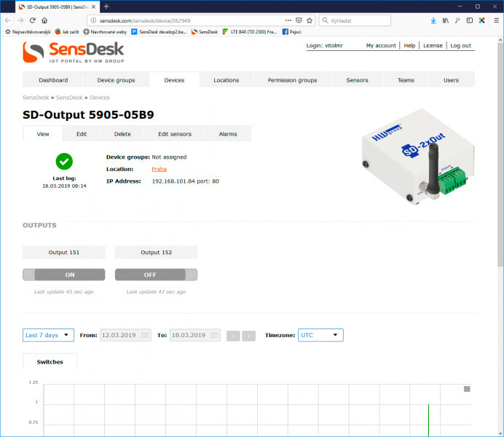The height and width of the screenshot is (437, 504).
Task: Click the green spike in Switches chart
Action: [428, 420]
